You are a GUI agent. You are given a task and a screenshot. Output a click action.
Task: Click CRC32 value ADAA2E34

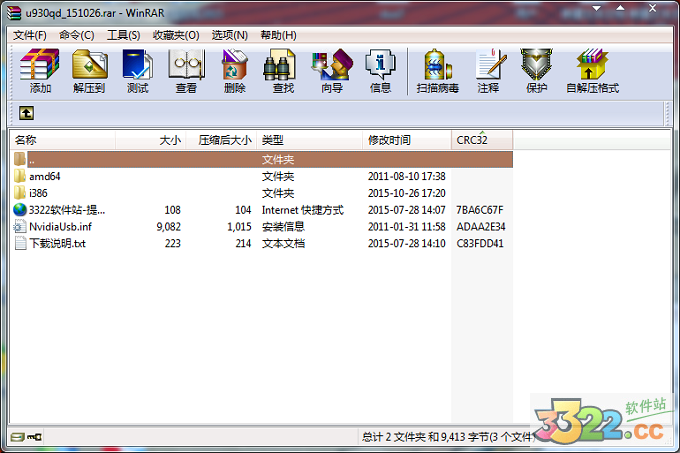click(x=481, y=226)
